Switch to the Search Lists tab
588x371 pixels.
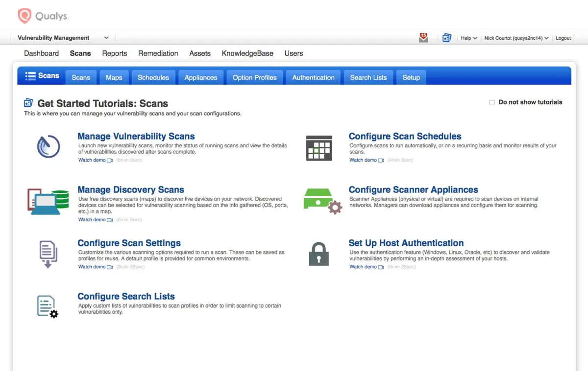click(x=368, y=77)
